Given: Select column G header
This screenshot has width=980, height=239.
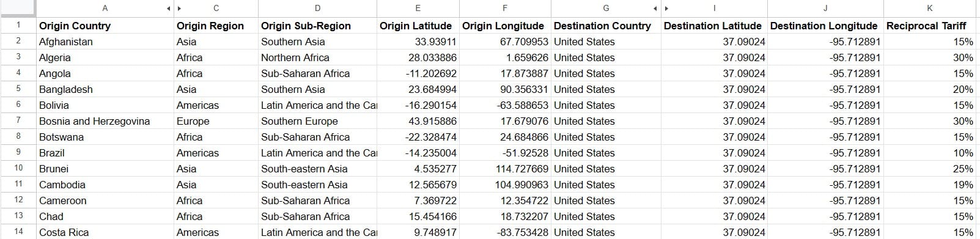Looking at the screenshot, I should tap(605, 9).
